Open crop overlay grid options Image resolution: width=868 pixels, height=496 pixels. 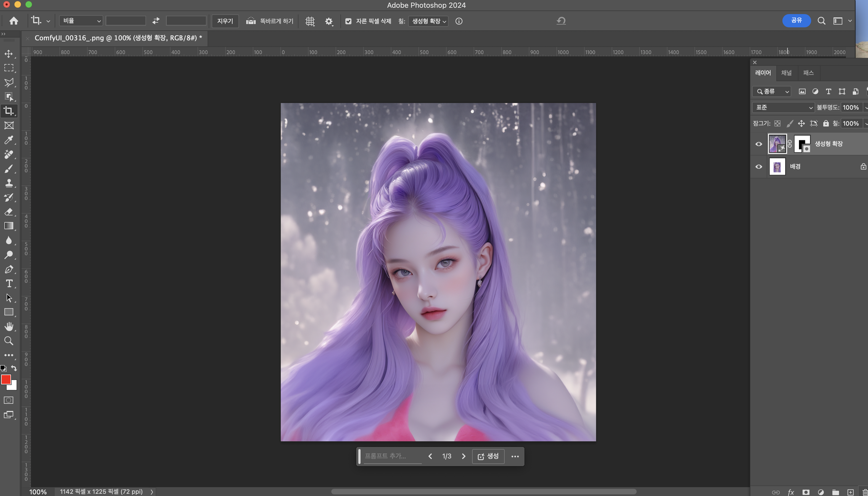pyautogui.click(x=310, y=21)
